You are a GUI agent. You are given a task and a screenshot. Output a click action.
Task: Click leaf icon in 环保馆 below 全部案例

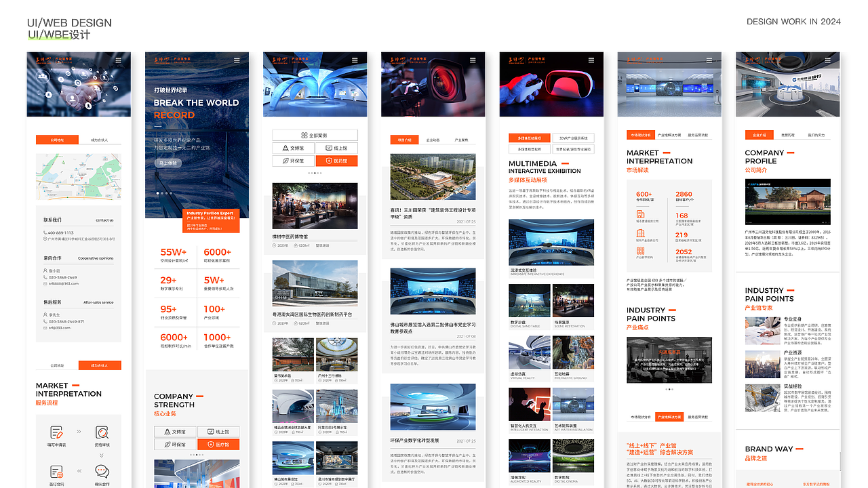click(285, 161)
